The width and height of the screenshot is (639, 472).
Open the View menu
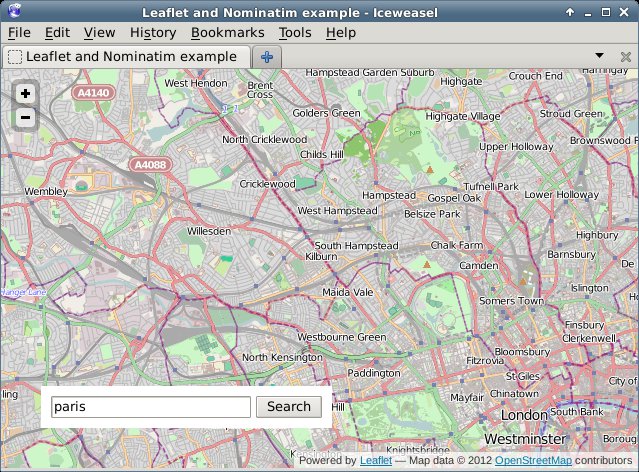tap(99, 32)
